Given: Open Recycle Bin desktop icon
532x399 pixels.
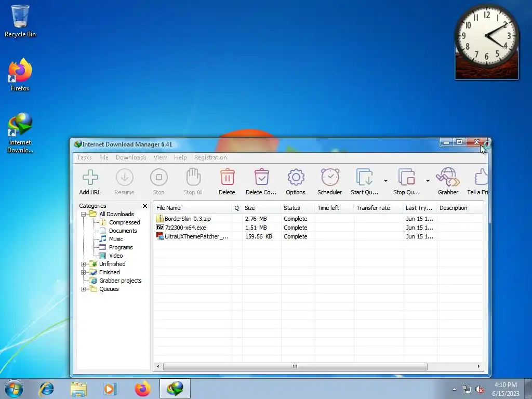Looking at the screenshot, I should click(20, 21).
